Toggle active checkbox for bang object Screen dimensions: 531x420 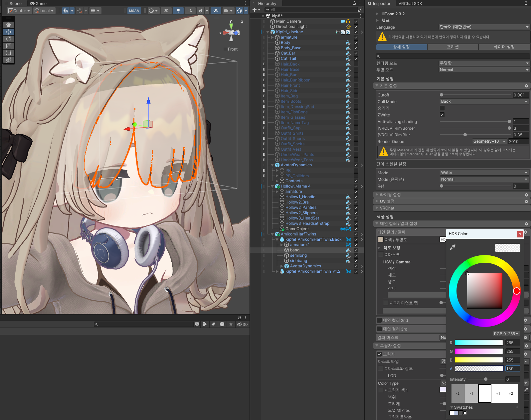[x=356, y=250]
